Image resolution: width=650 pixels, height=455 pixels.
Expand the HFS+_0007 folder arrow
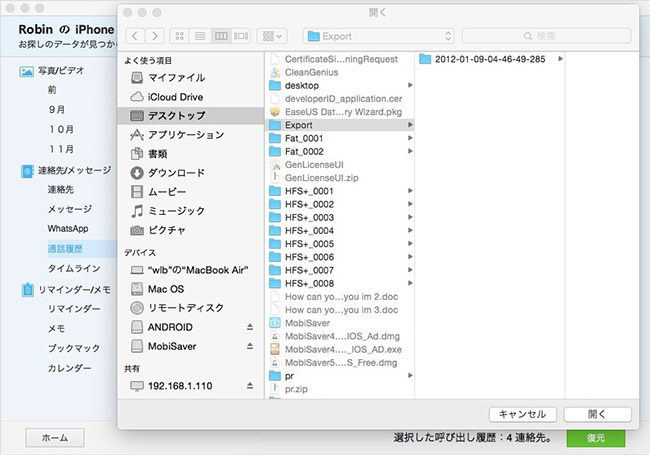410,270
